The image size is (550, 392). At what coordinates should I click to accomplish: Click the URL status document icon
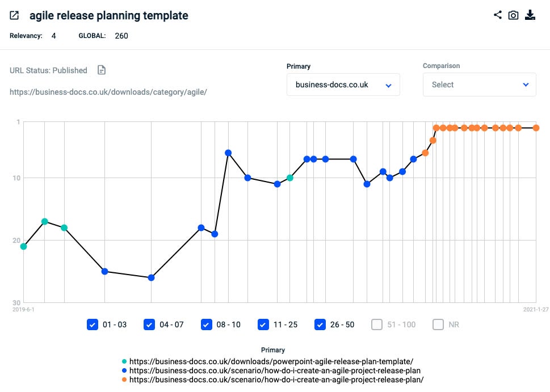click(102, 70)
